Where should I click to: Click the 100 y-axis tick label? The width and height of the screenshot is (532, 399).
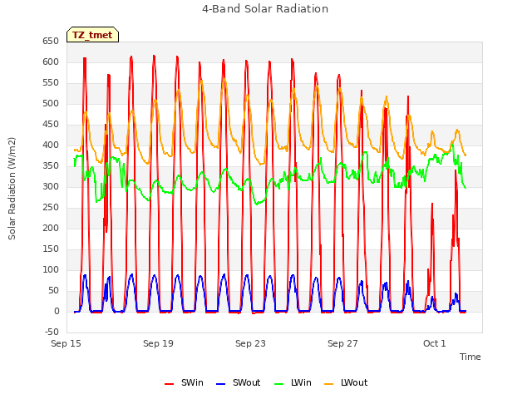tap(51, 269)
